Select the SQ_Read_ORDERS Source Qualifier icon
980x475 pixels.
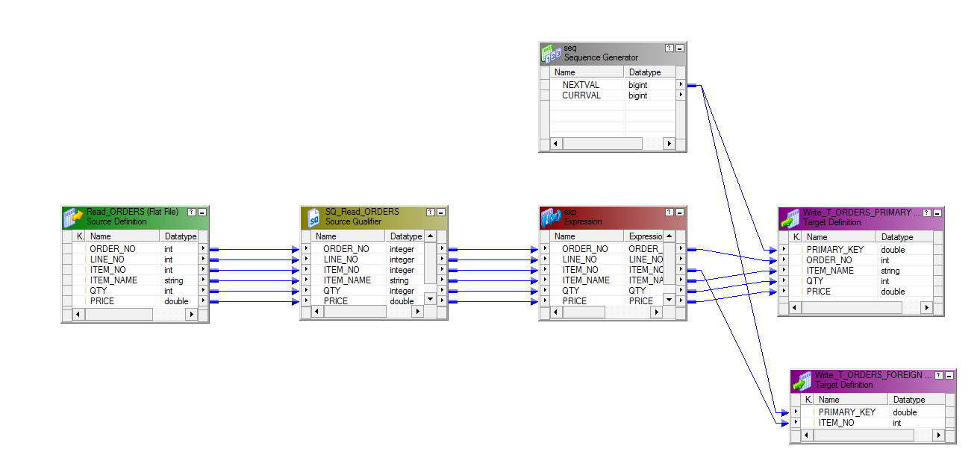(x=313, y=217)
